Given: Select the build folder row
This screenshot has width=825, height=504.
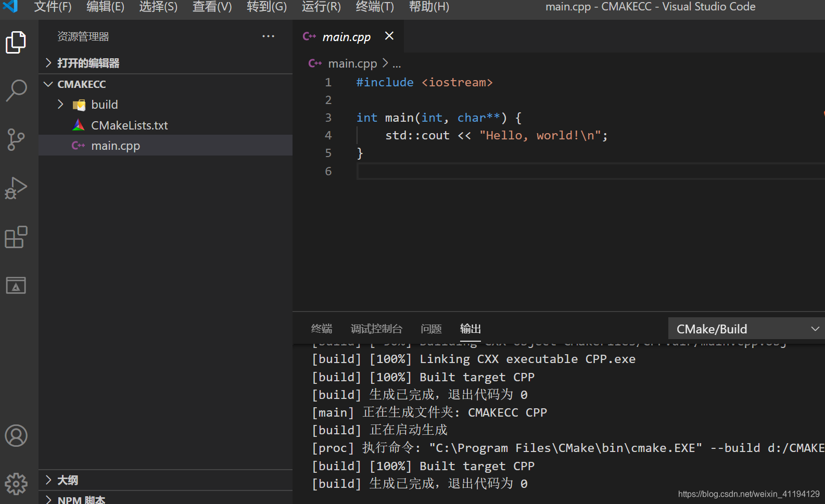Looking at the screenshot, I should pyautogui.click(x=166, y=105).
